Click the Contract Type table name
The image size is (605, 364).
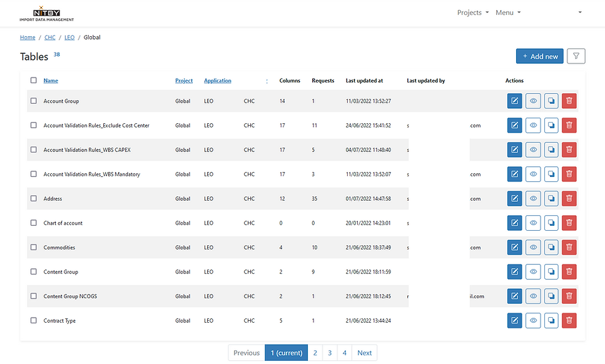pyautogui.click(x=59, y=321)
